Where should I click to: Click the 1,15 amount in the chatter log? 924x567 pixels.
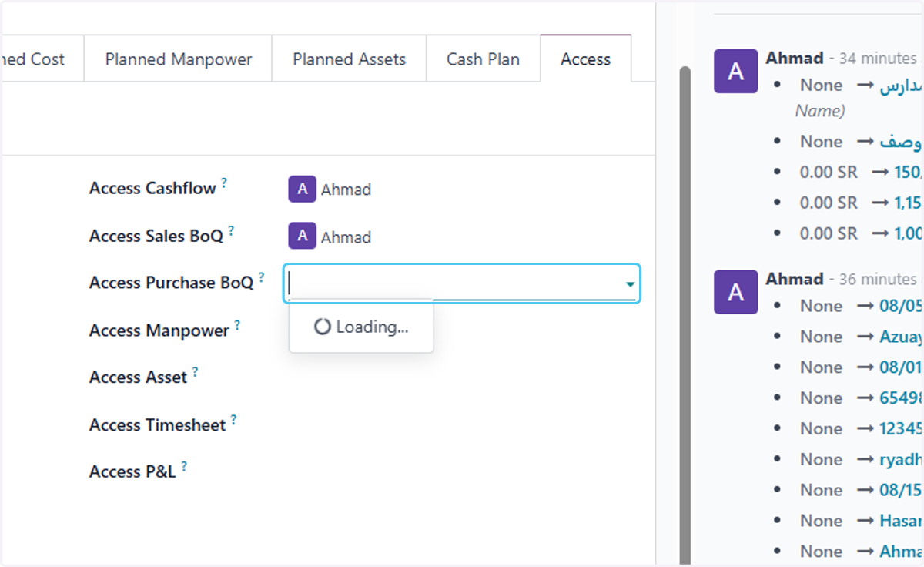point(909,203)
